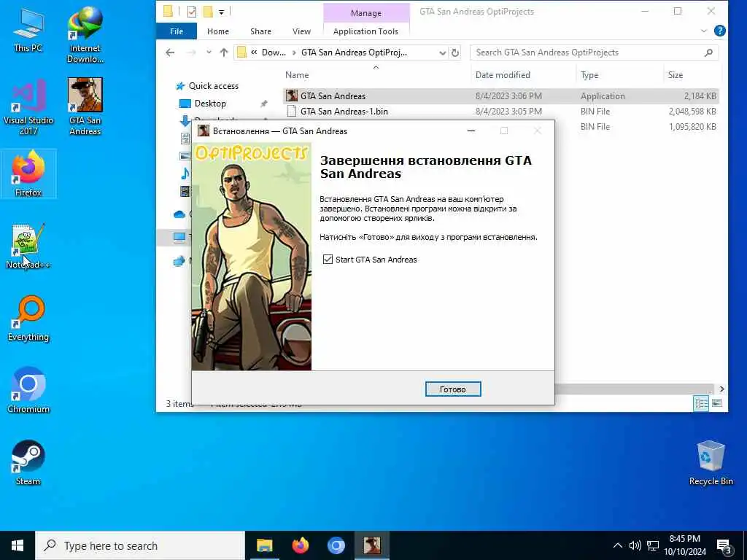Click the New folder quick toolbar icon

208,12
